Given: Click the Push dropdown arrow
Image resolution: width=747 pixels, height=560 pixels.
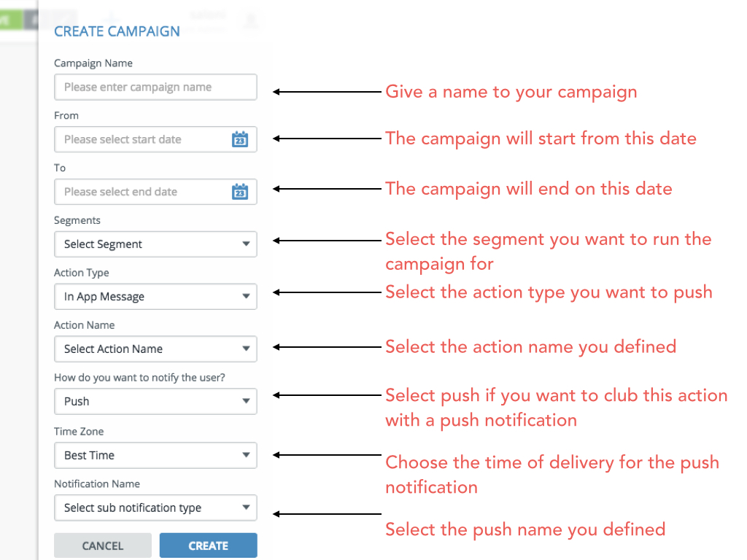Looking at the screenshot, I should coord(246,401).
